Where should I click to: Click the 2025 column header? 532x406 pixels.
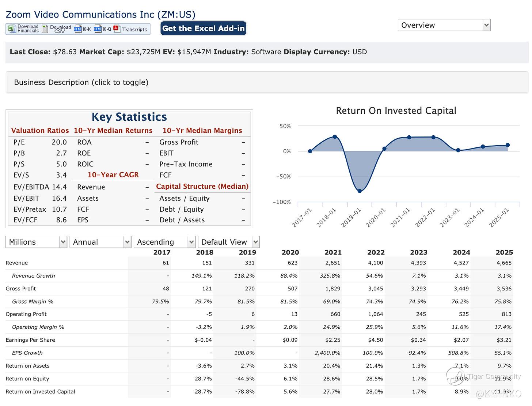pyautogui.click(x=504, y=252)
